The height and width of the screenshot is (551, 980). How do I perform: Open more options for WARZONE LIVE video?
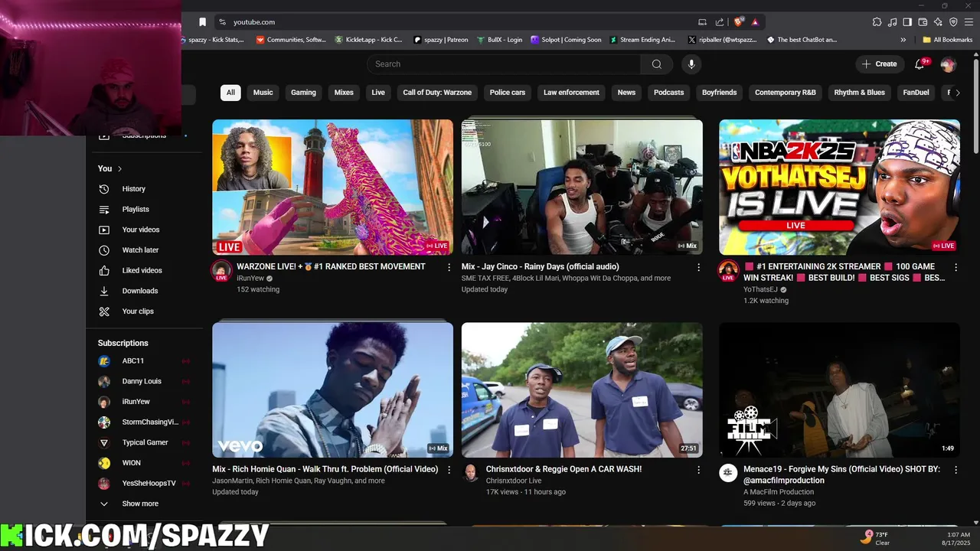(449, 267)
